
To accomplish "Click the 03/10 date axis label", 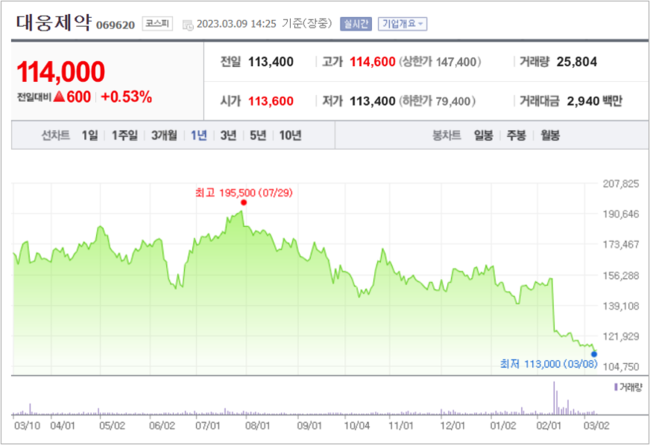I will (27, 426).
